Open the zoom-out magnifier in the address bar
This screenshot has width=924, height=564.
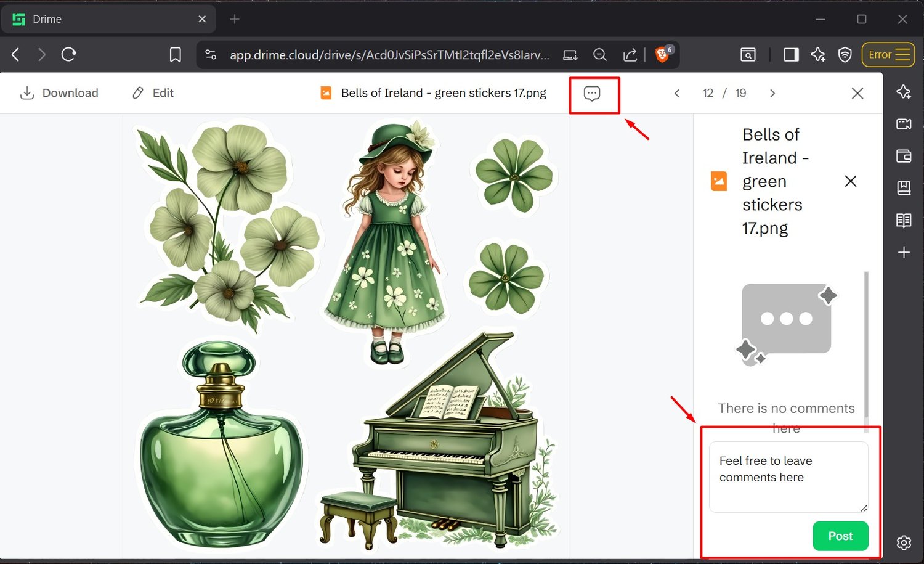pyautogui.click(x=600, y=55)
